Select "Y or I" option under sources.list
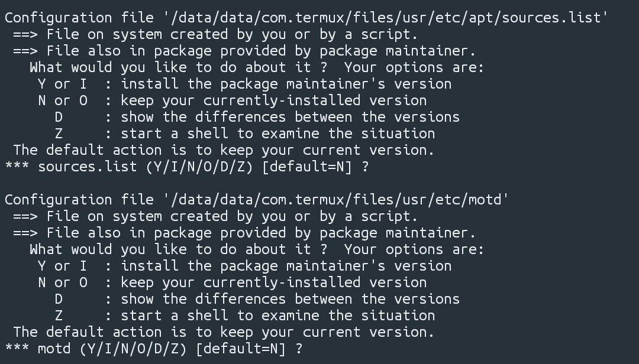The image size is (639, 364). pos(62,84)
